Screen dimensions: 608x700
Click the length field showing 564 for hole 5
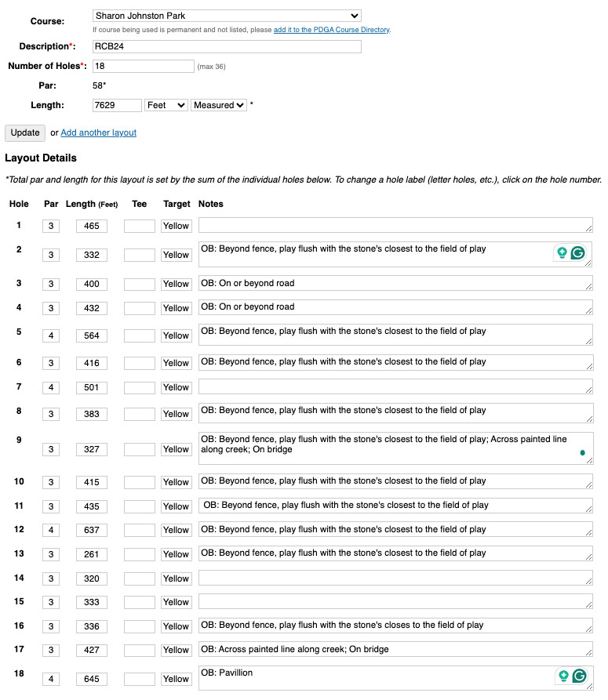click(x=92, y=335)
